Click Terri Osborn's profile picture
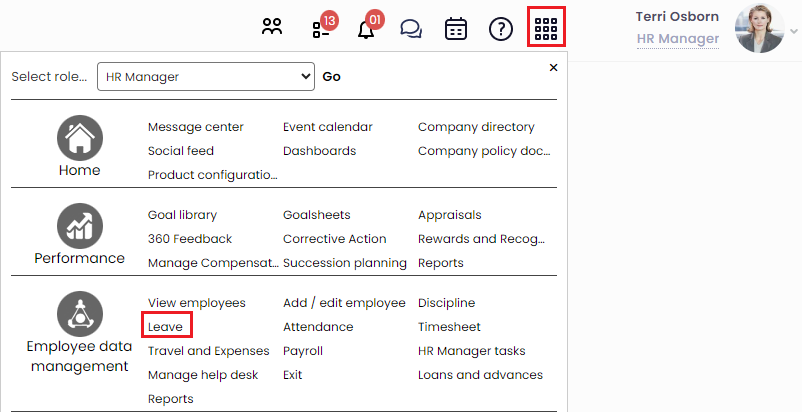Image resolution: width=802 pixels, height=412 pixels. coord(759,29)
